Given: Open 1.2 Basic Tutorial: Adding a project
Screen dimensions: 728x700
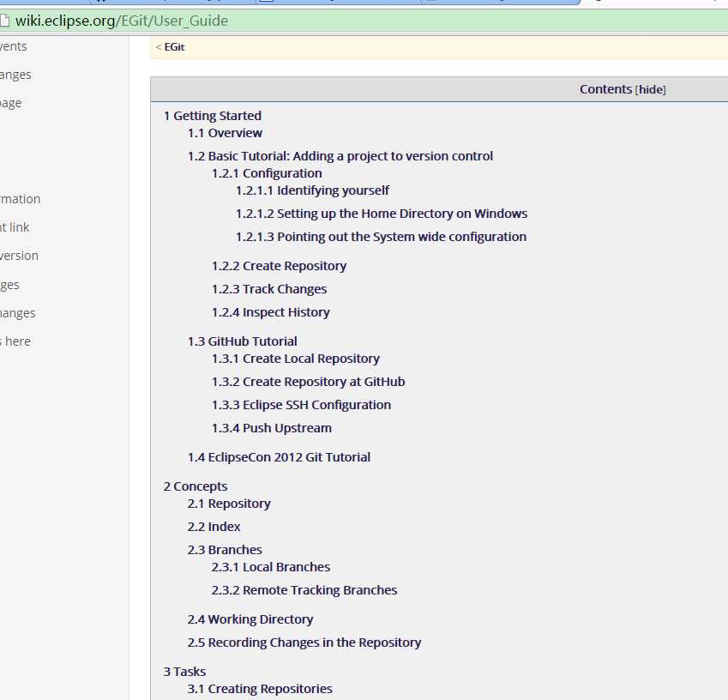Looking at the screenshot, I should point(340,156).
